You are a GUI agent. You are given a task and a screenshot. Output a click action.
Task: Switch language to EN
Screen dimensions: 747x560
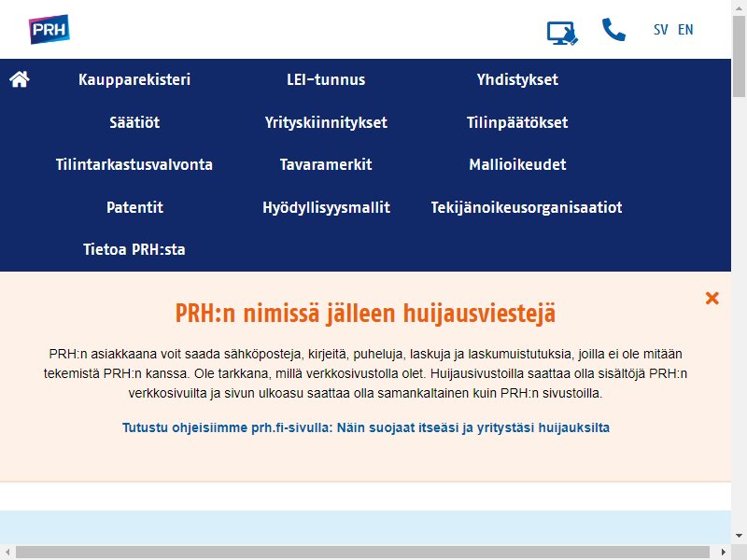point(685,30)
